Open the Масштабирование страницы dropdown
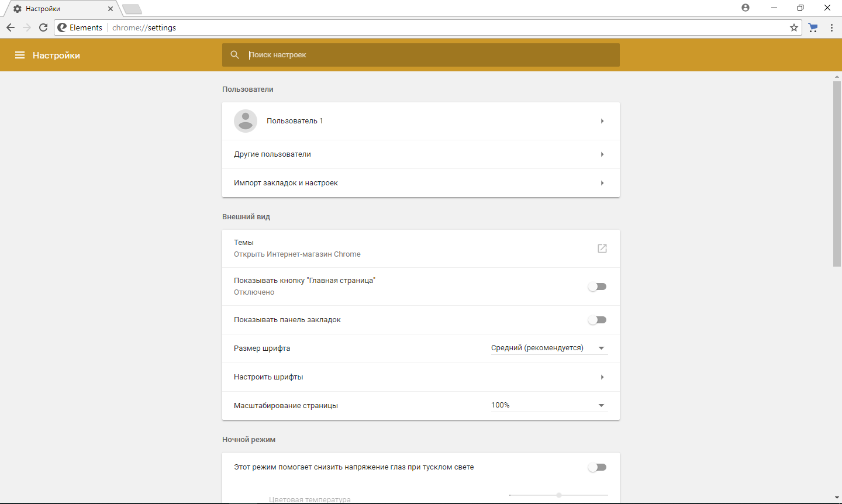Screen dimensions: 842x504 (600, 404)
